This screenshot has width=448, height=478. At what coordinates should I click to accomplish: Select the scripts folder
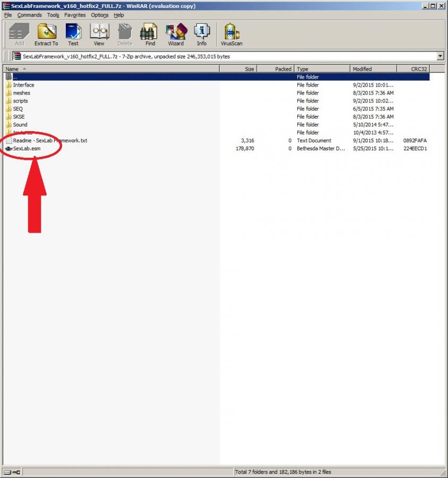20,101
